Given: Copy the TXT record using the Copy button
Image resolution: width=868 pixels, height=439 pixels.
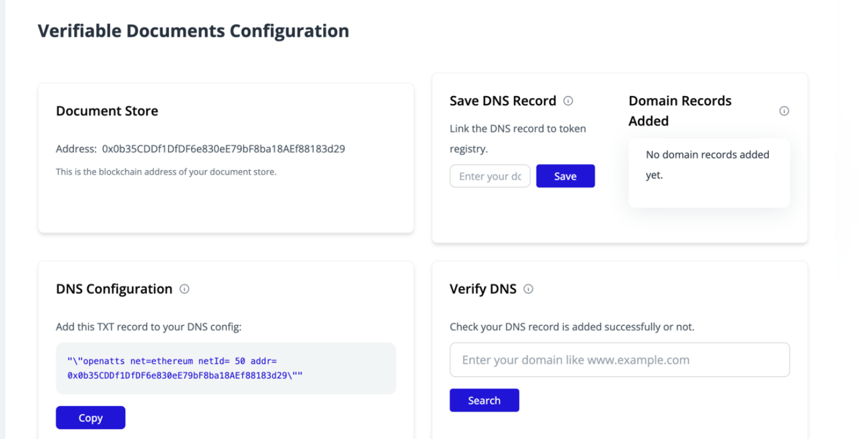Looking at the screenshot, I should (x=91, y=417).
